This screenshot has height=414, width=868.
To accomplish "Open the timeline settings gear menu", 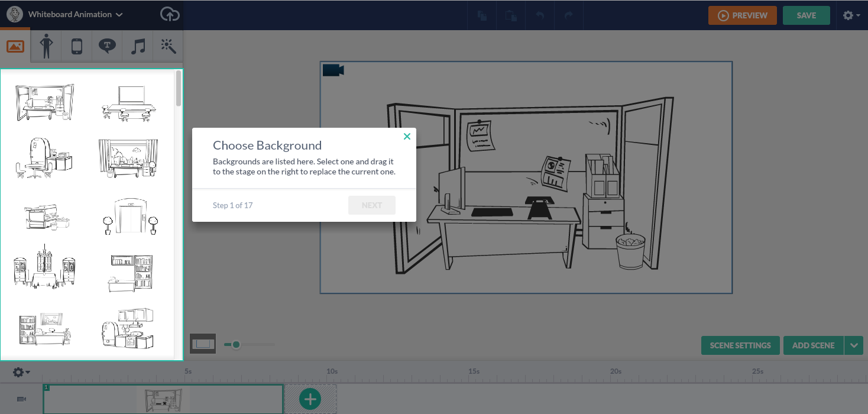I will 21,372.
